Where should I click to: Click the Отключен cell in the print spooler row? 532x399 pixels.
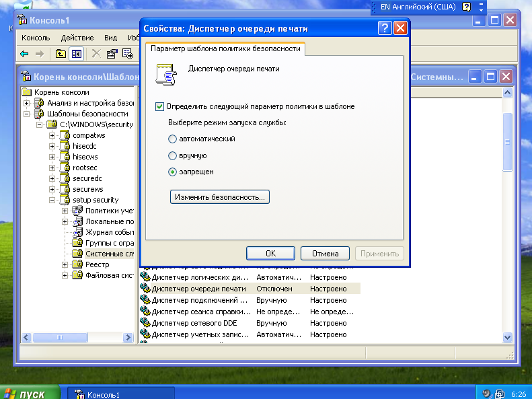click(x=274, y=289)
